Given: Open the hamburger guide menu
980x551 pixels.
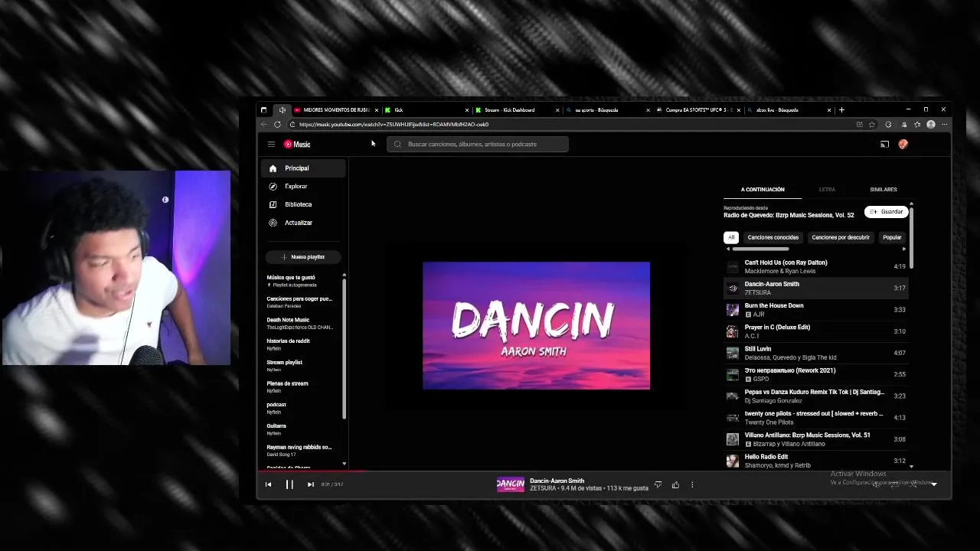Looking at the screenshot, I should 271,144.
